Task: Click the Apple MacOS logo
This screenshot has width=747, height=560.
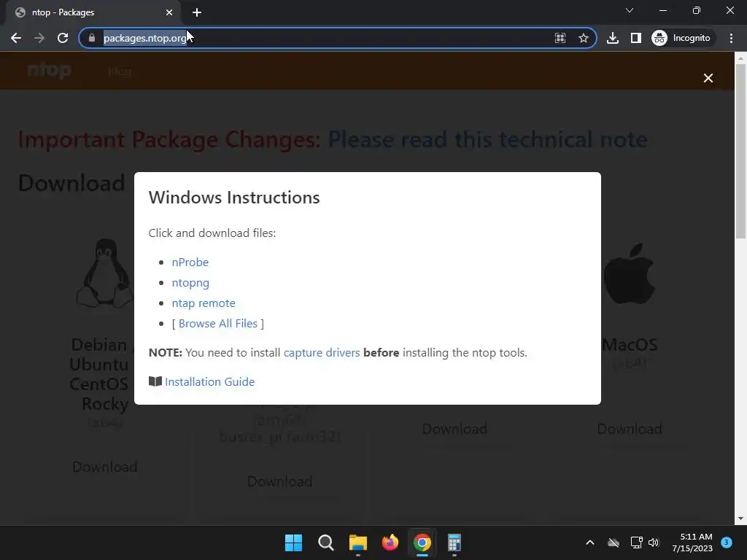Action: [x=630, y=274]
